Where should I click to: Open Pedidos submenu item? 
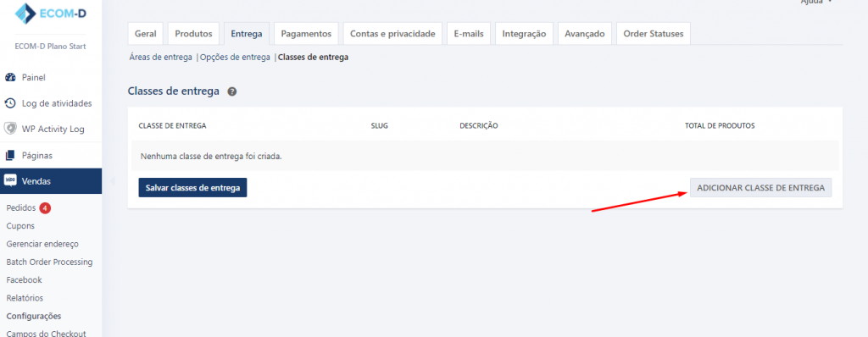(21, 208)
